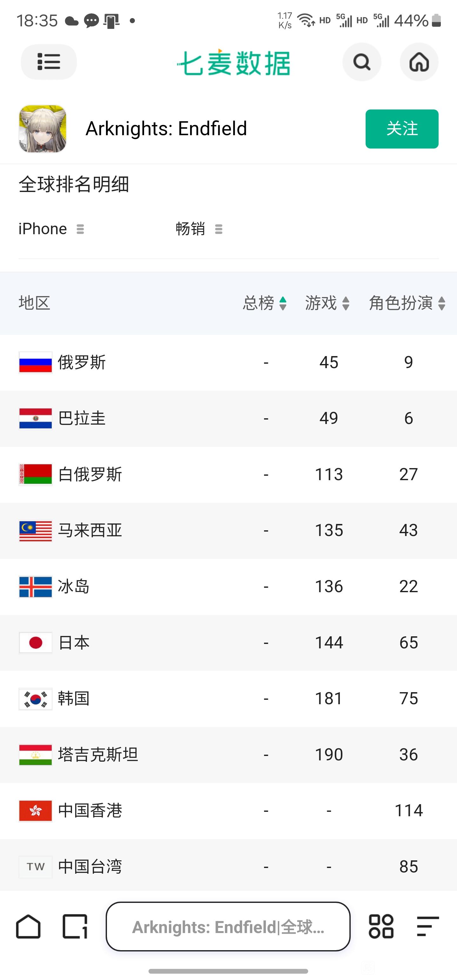Go to Qimai home via house icon

[419, 62]
